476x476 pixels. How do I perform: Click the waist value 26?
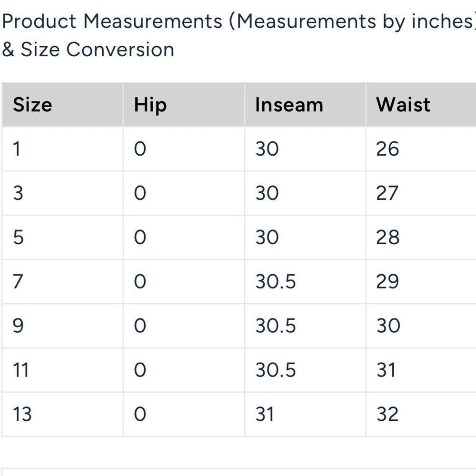(387, 149)
